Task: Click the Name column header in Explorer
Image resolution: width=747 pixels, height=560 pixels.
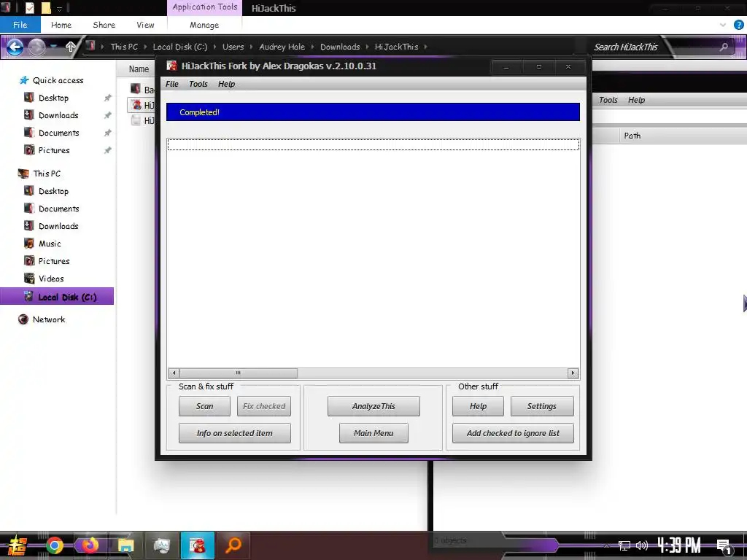Action: click(x=139, y=69)
